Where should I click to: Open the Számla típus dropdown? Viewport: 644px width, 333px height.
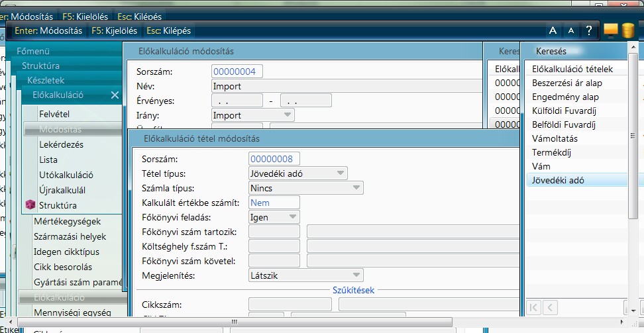tap(306, 188)
